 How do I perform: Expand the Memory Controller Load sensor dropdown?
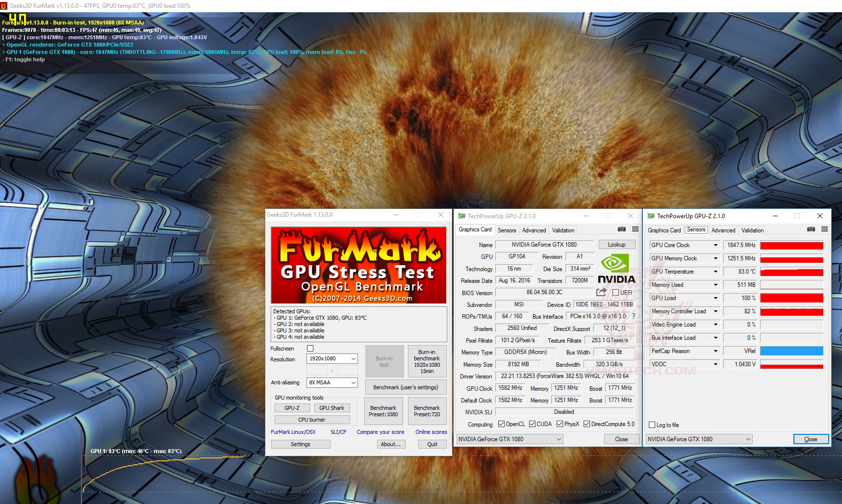coord(715,311)
